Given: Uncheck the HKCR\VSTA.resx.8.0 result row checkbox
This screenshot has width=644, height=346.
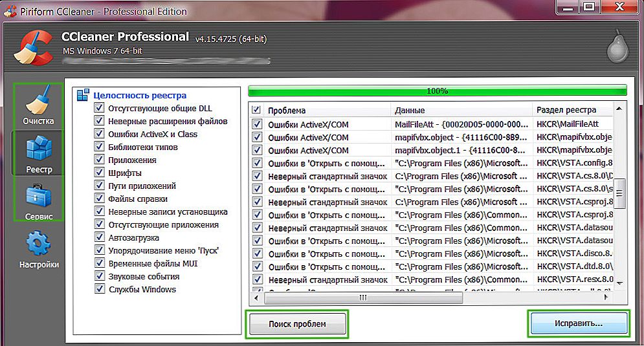Looking at the screenshot, I should 257,279.
